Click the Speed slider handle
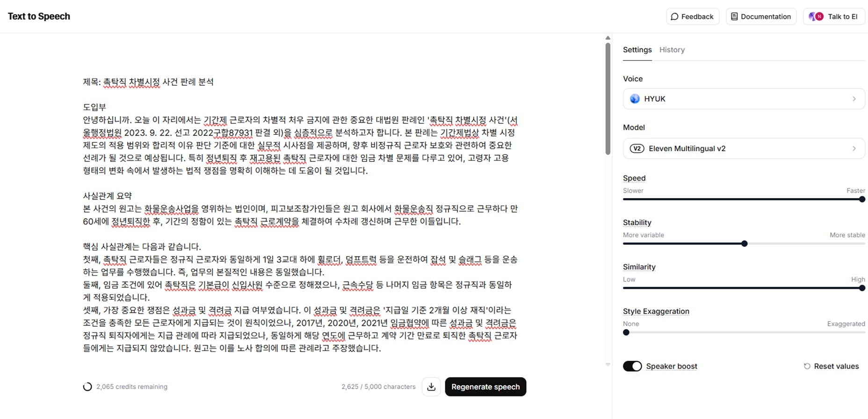Viewport: 868px width, 419px height. 862,199
